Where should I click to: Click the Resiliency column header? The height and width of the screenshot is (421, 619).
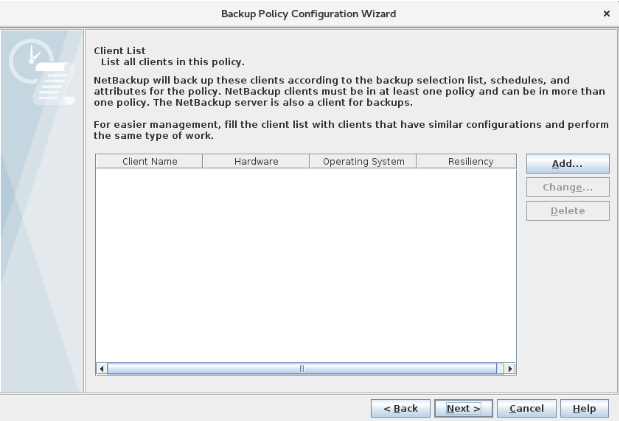pyautogui.click(x=467, y=162)
